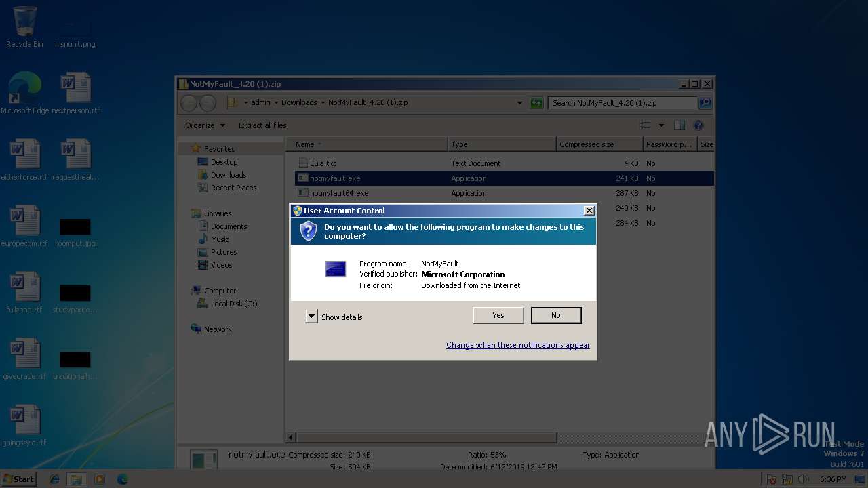The width and height of the screenshot is (868, 488).
Task: Click the NotMyFault program icon in UAC
Action: 336,268
